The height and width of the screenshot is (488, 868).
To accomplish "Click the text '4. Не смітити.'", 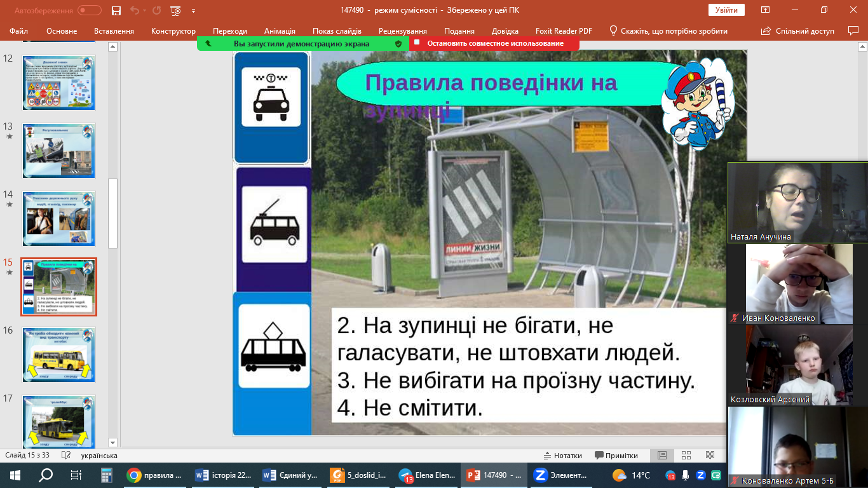I will coord(410,408).
